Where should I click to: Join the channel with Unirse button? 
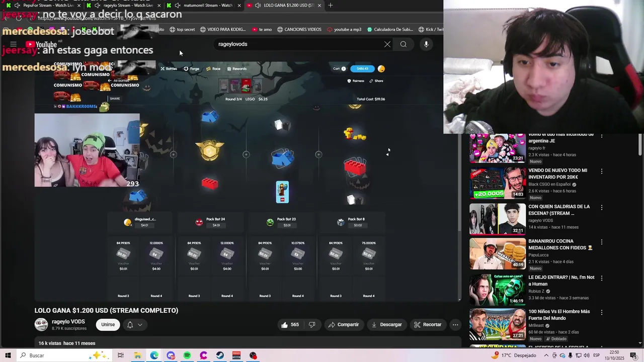pyautogui.click(x=108, y=325)
